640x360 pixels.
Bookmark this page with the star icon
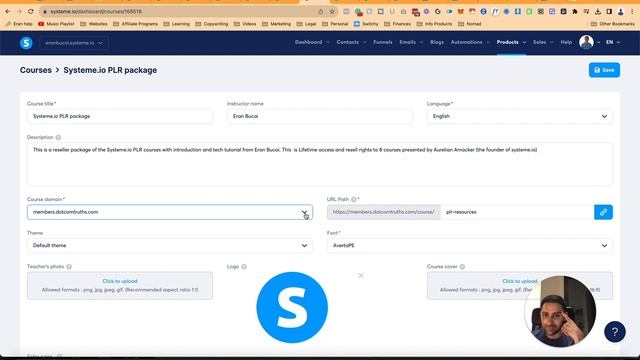(x=332, y=11)
